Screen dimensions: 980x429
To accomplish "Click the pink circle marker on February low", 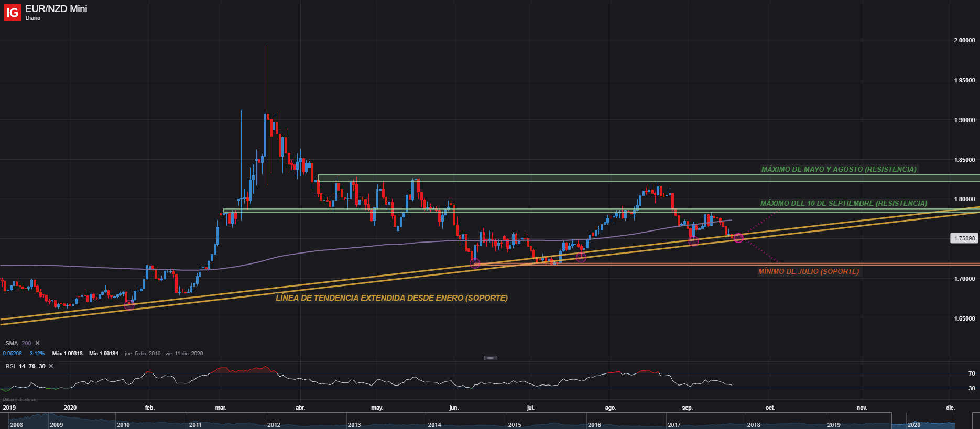I will pos(129,305).
